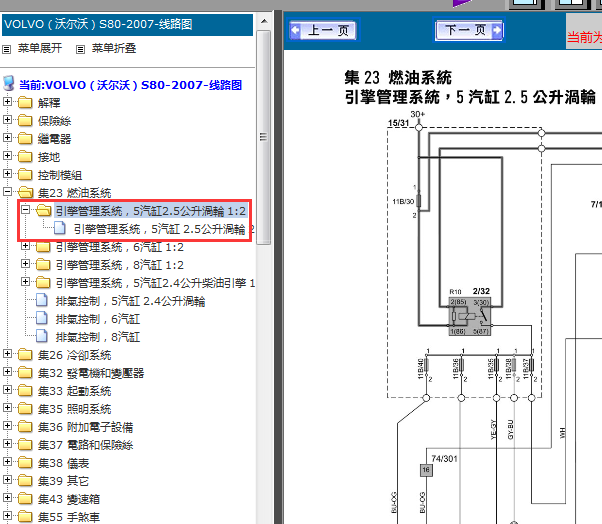This screenshot has height=524, width=602.
Task: Open 排氣控制, 6汽缸 diagram
Action: (x=98, y=319)
